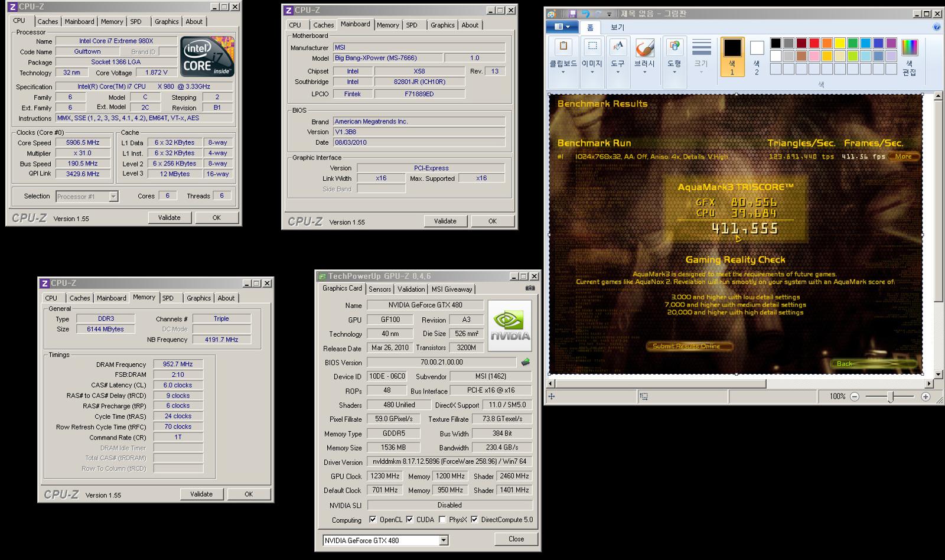
Task: Click the GPU-Z BIOS save chip icon
Action: (526, 362)
